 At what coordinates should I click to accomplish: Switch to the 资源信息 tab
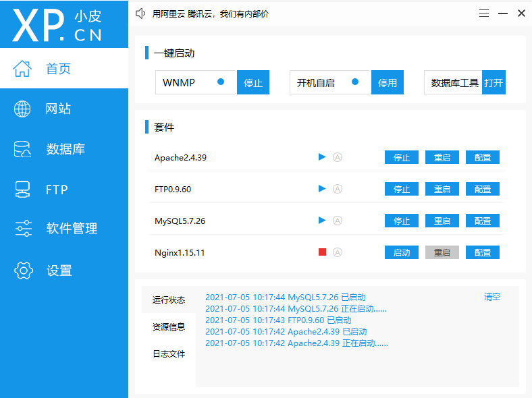coord(169,327)
